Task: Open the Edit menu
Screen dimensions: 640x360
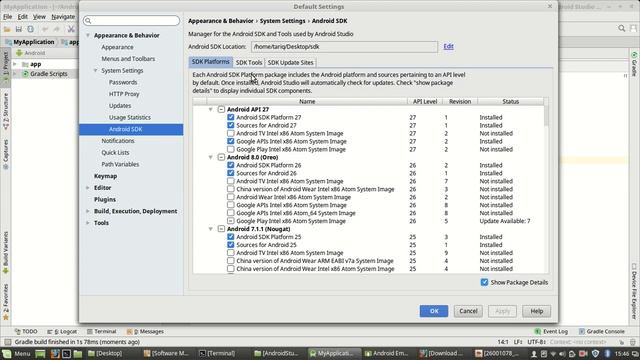Action: (22, 17)
